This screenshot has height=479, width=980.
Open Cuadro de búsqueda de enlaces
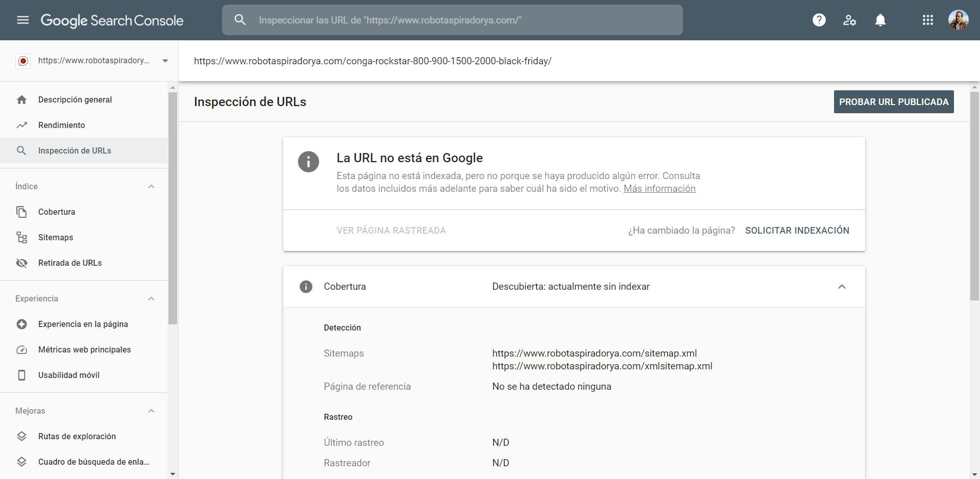point(84,462)
